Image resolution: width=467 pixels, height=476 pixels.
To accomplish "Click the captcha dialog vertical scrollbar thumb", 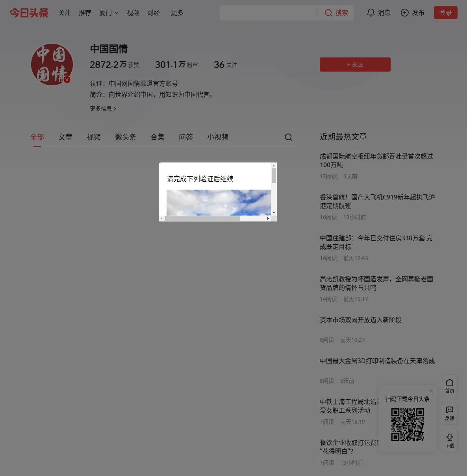I will pos(274,176).
